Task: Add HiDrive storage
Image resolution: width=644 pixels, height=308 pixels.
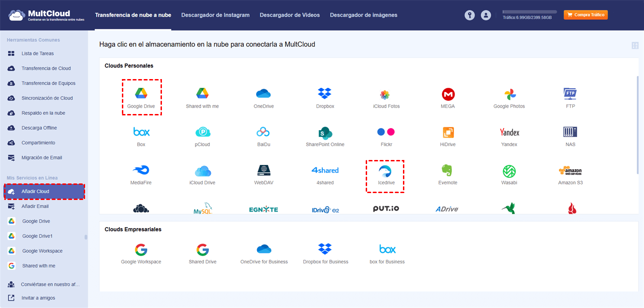Action: tap(448, 132)
